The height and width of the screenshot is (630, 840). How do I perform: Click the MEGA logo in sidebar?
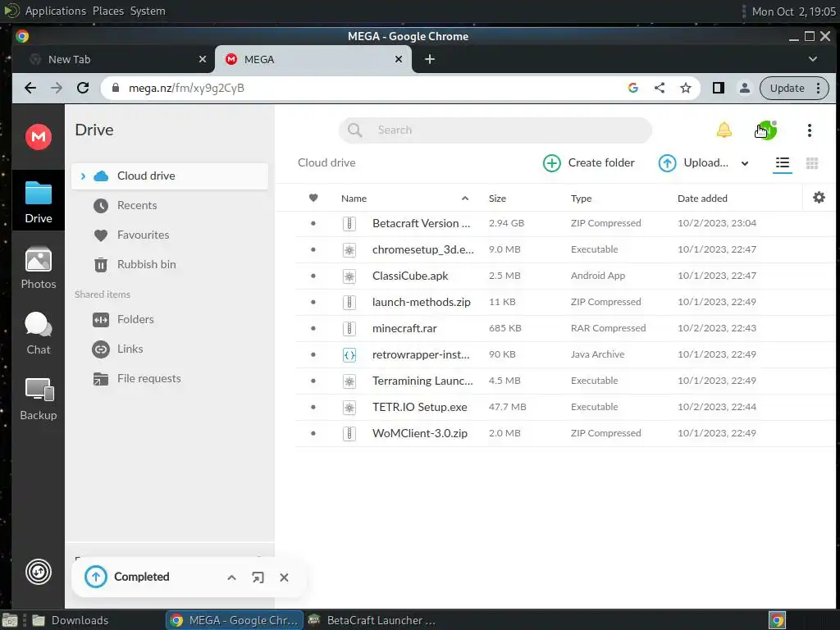38,137
